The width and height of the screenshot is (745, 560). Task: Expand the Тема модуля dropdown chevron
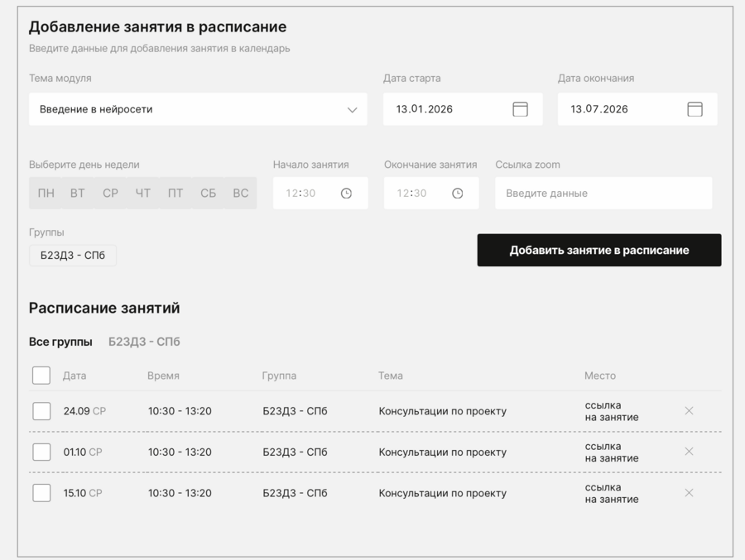352,110
